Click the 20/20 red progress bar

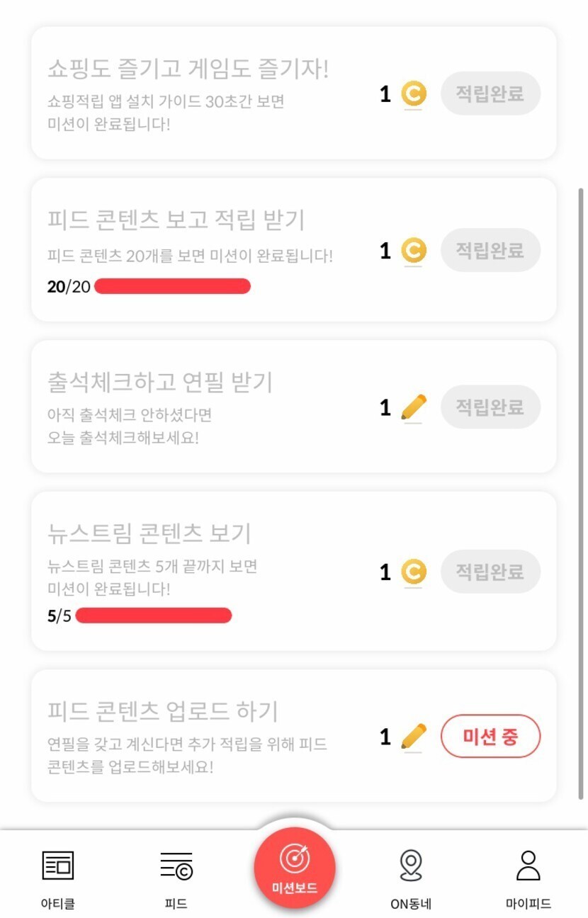pos(172,286)
